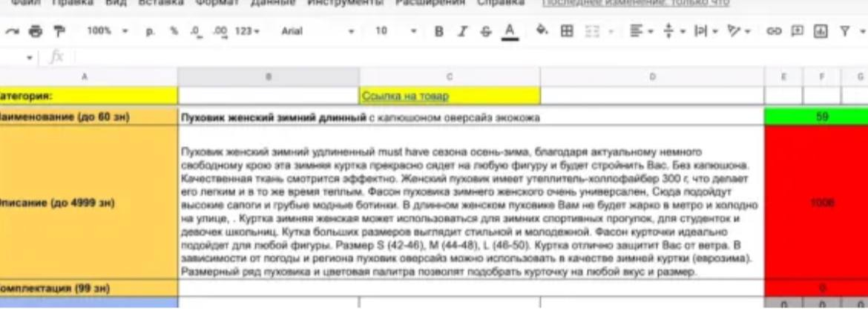Image resolution: width=868 pixels, height=311 pixels.
Task: Open the vertical align dropdown
Action: tap(674, 31)
